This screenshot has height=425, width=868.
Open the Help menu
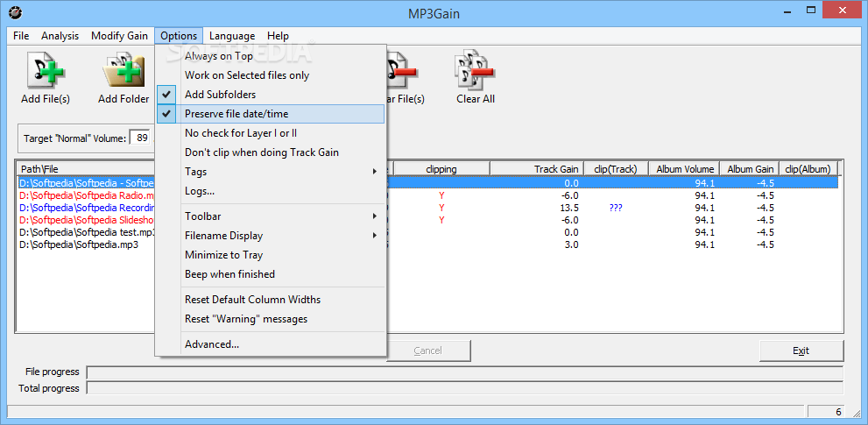[278, 36]
